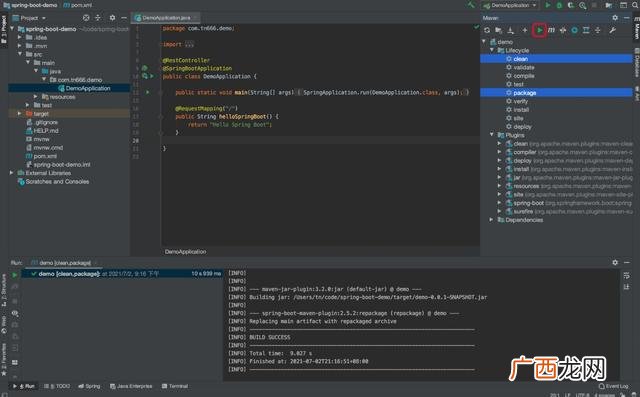Expand the Dependencies node in Maven
640x397 pixels.
pos(492,220)
